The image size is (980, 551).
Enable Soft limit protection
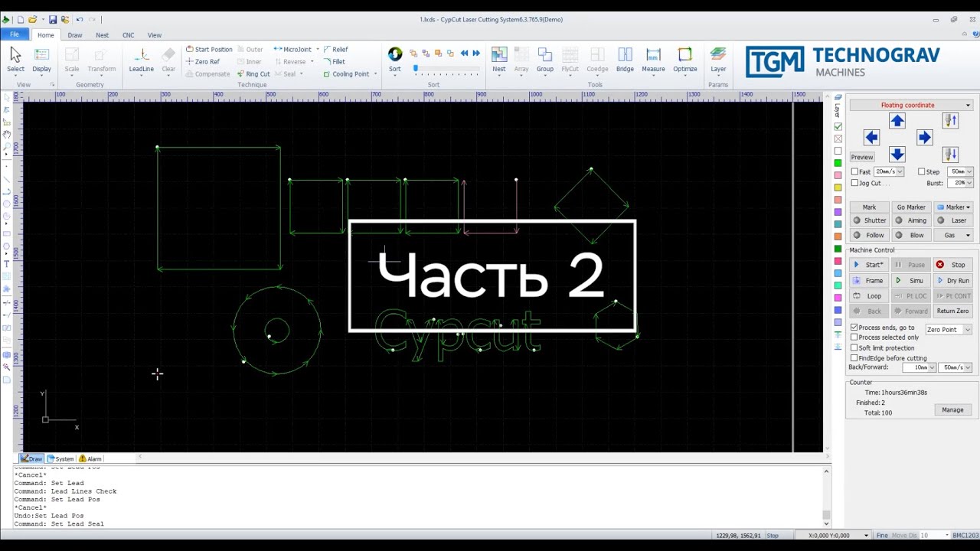854,348
